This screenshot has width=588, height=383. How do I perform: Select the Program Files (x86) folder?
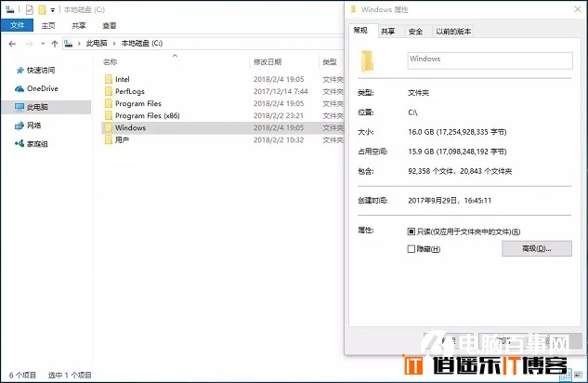[x=148, y=115]
